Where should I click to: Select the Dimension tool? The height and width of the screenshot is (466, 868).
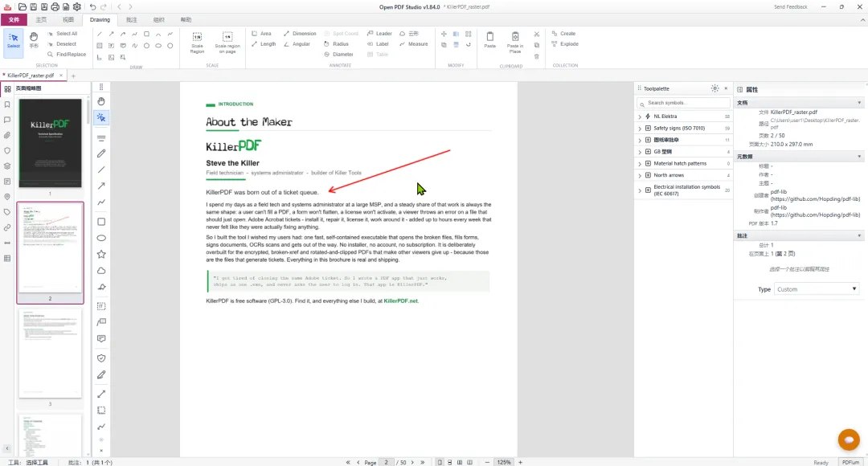tap(300, 34)
